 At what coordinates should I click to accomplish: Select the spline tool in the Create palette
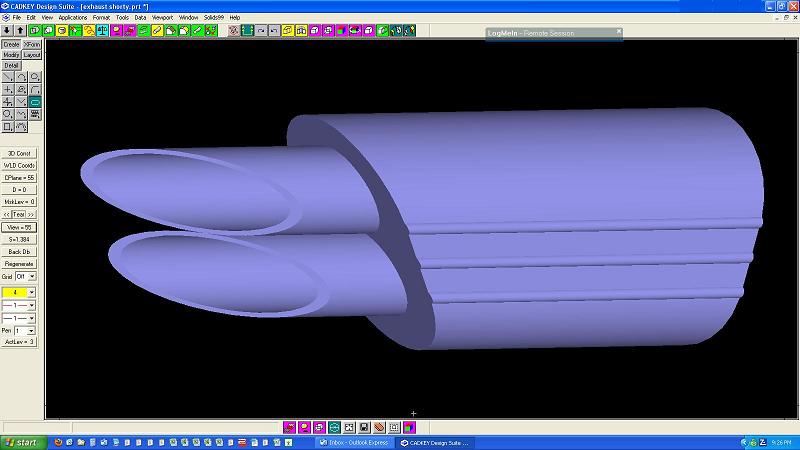(21, 114)
